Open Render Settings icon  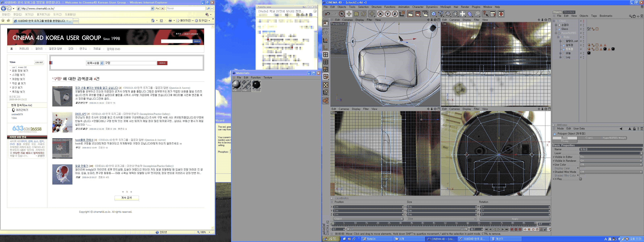[425, 14]
